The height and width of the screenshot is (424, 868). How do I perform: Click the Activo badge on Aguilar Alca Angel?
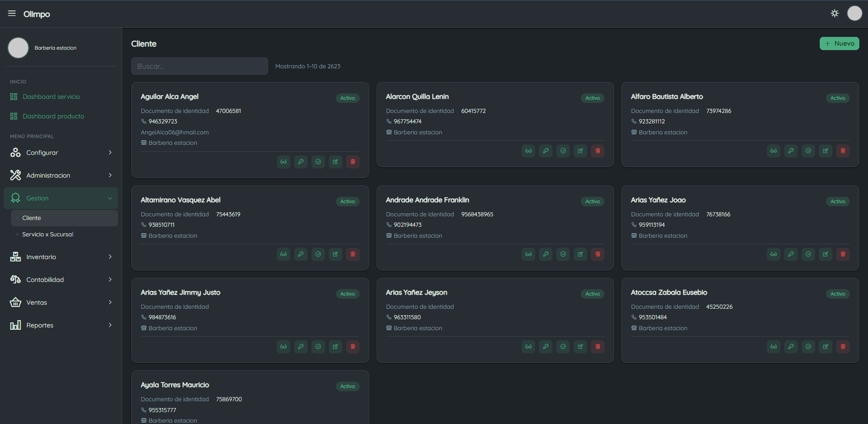[x=348, y=98]
